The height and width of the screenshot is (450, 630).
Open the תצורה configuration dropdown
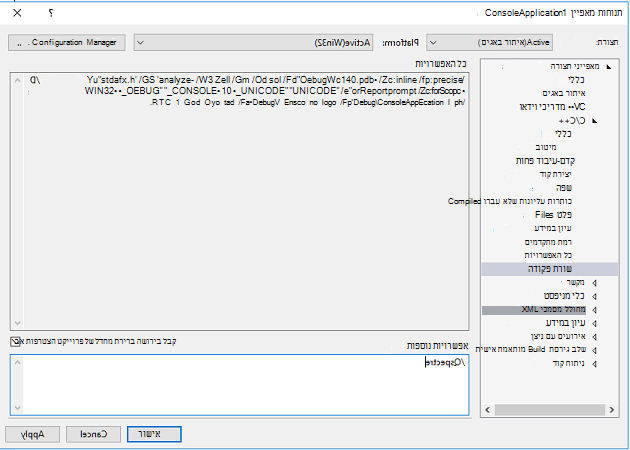(x=489, y=42)
